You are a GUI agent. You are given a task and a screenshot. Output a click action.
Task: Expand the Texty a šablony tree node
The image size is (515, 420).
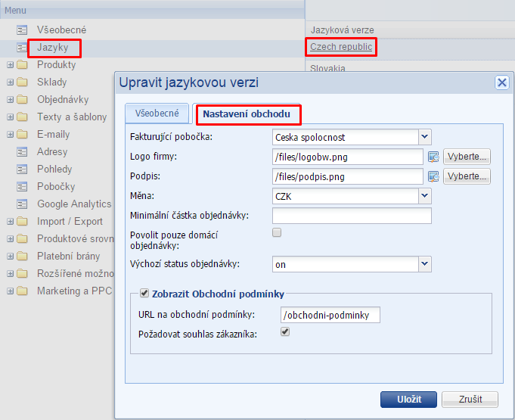tap(10, 117)
